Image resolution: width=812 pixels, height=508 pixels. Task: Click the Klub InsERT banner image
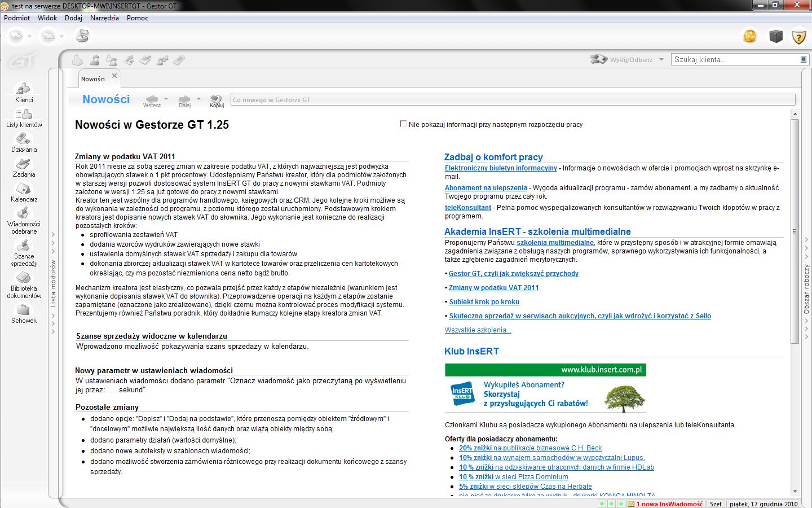click(x=545, y=388)
